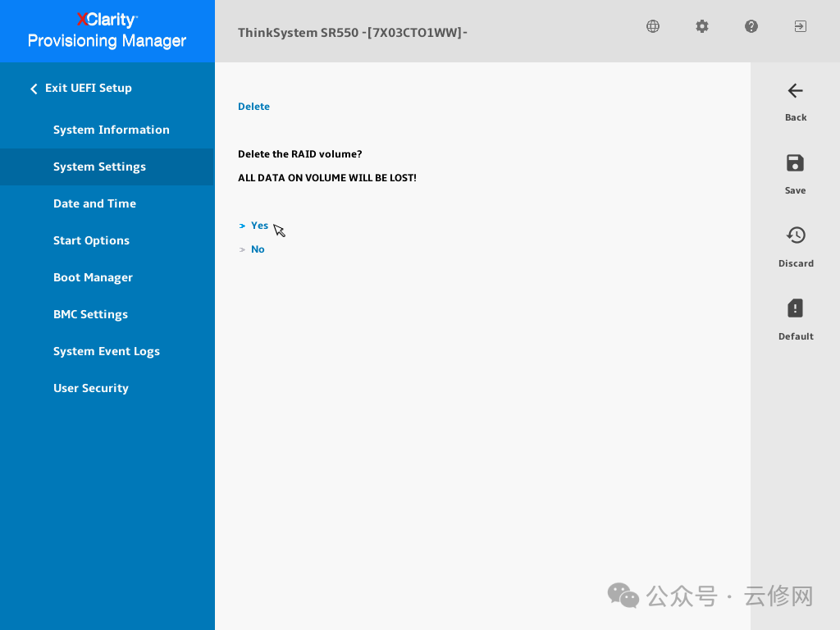The height and width of the screenshot is (630, 840).
Task: Click the Back arrow icon
Action: click(796, 91)
